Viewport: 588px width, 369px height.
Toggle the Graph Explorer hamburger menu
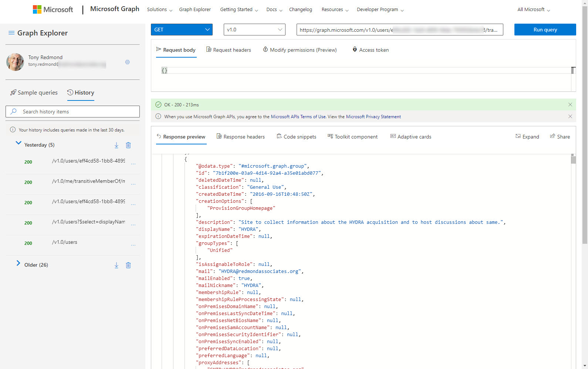coord(11,33)
